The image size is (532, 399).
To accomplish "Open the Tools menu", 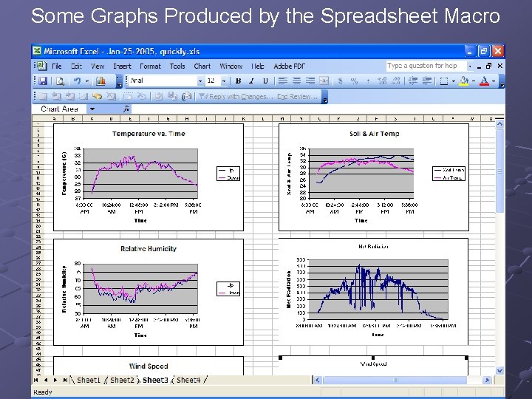I will tap(177, 66).
